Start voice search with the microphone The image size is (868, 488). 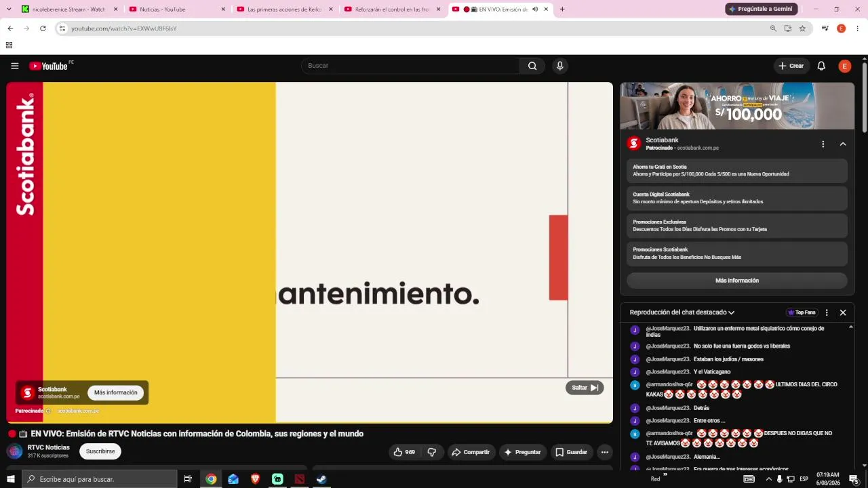click(x=559, y=66)
